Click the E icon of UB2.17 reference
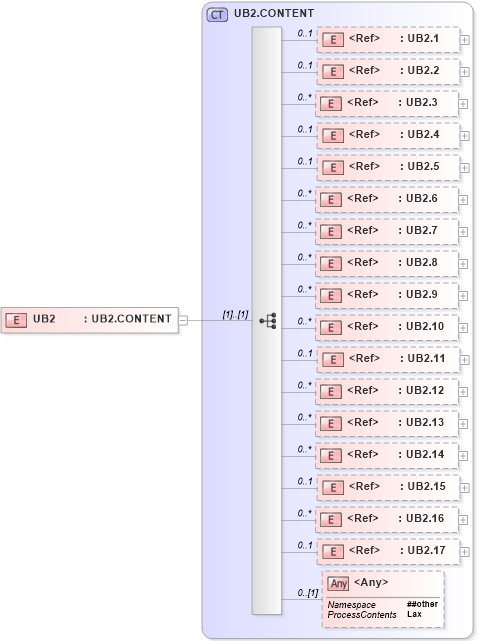This screenshot has width=478, height=641. pyautogui.click(x=333, y=551)
